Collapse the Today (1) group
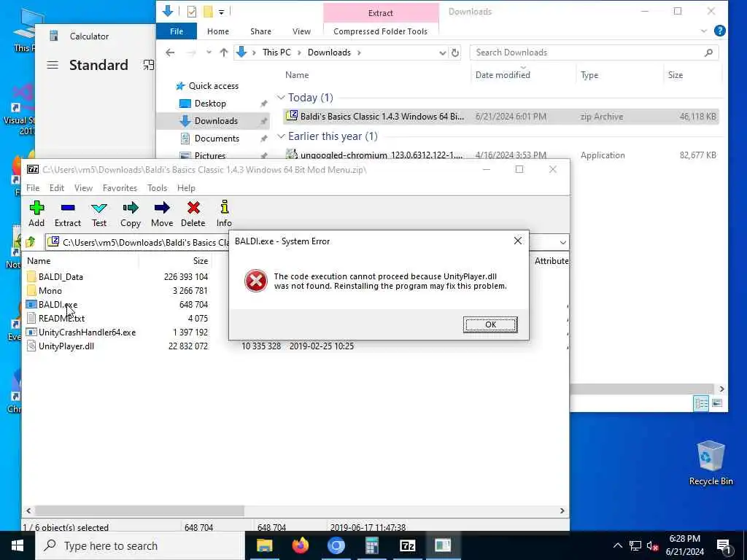Viewport: 747px width, 560px height. pyautogui.click(x=281, y=98)
